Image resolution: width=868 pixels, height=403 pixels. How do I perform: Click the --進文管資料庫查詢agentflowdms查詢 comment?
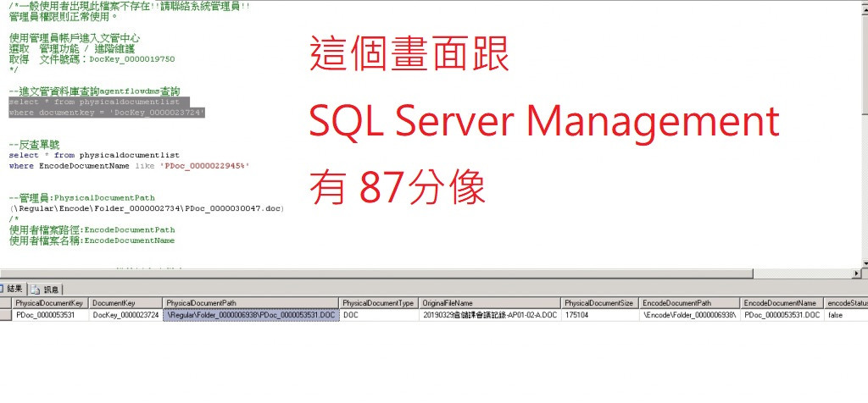[95, 91]
